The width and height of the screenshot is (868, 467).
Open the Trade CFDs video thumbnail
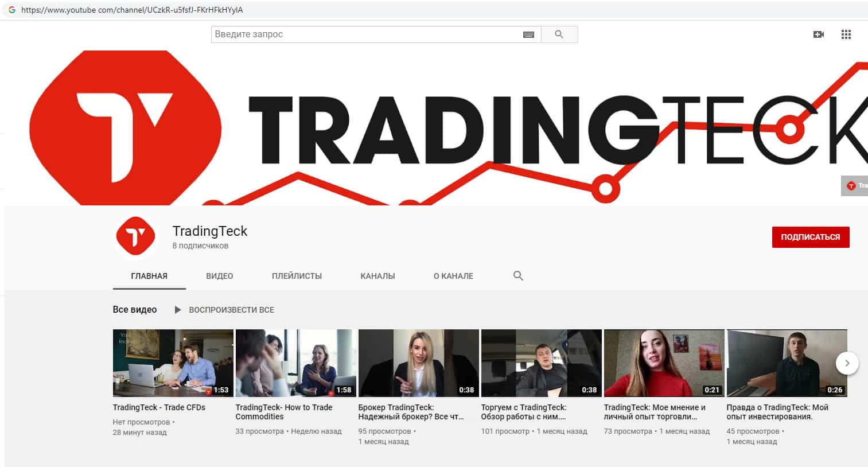click(x=173, y=363)
